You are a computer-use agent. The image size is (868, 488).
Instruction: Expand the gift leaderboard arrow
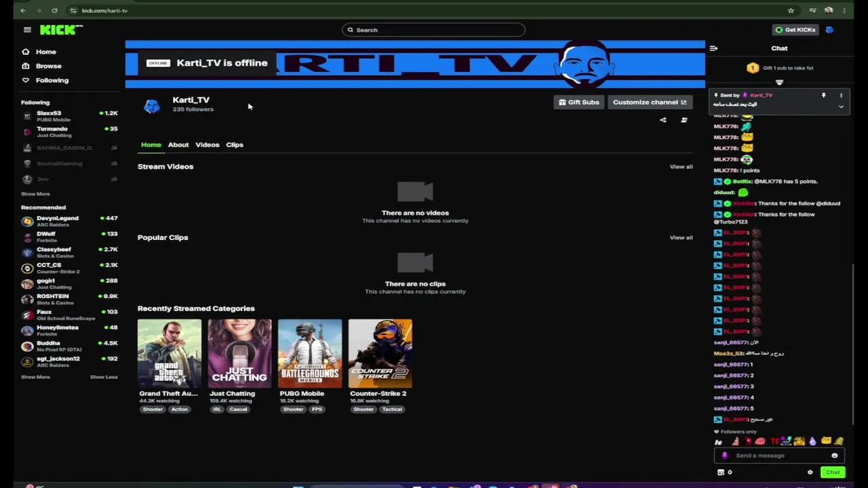pos(779,83)
